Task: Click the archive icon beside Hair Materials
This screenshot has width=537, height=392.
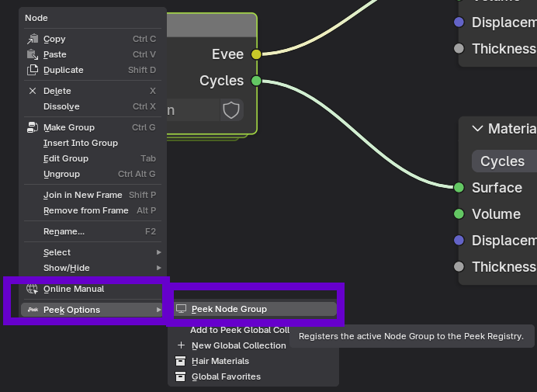Action: point(181,361)
